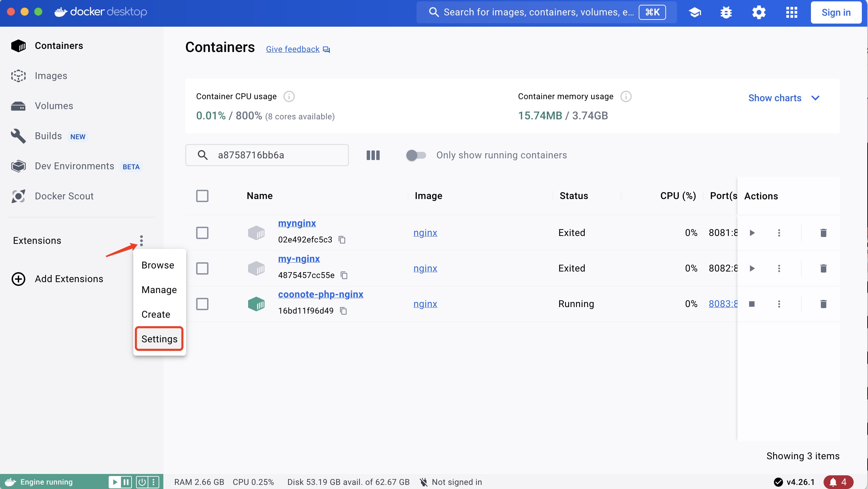Copy the coonote-php-nginx container ID
Screen dimensions: 868x489
(x=343, y=311)
